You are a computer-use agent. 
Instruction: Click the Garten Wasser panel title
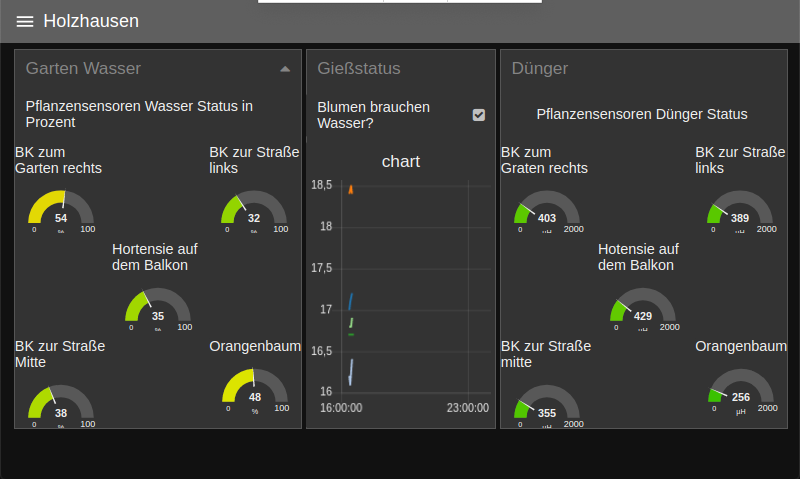click(83, 69)
